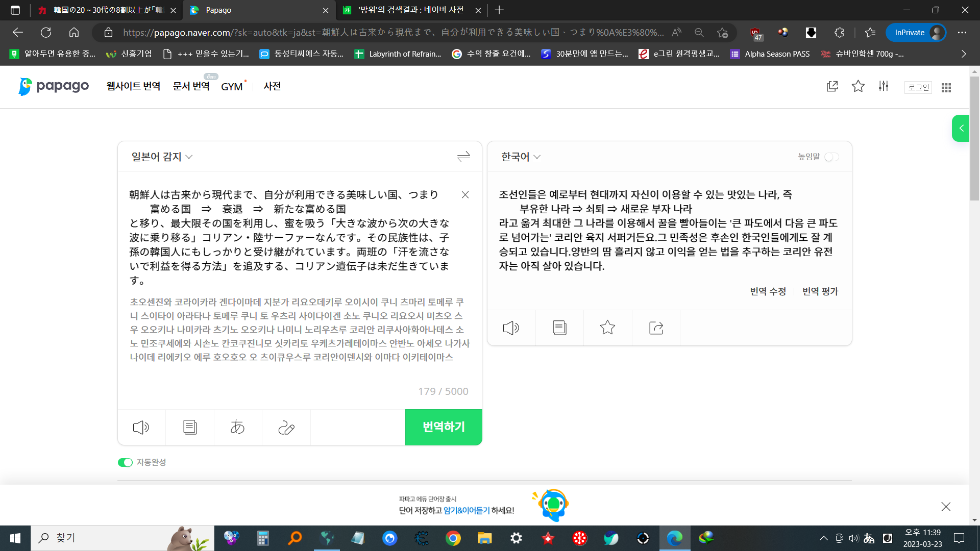980x551 pixels.
Task: Disable the 자동완성 autocomplete toggle
Action: click(125, 462)
